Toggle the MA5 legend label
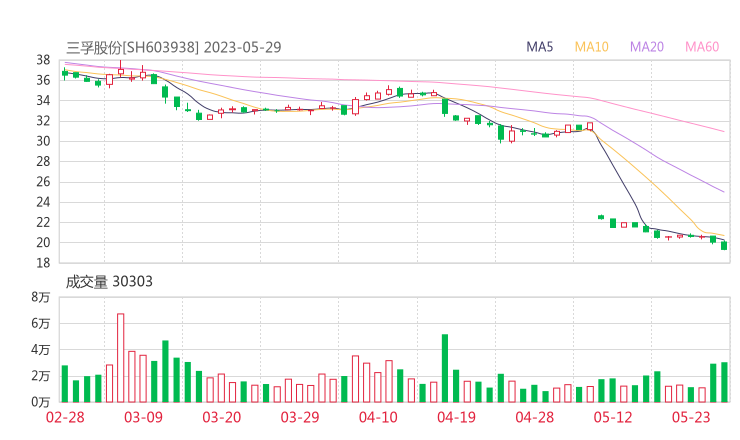Viewport: 740px width, 440px height. pos(540,47)
